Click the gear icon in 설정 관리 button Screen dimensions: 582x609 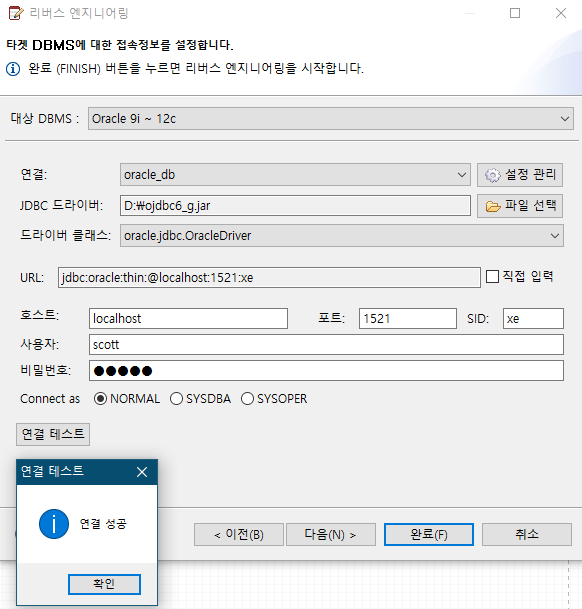493,175
